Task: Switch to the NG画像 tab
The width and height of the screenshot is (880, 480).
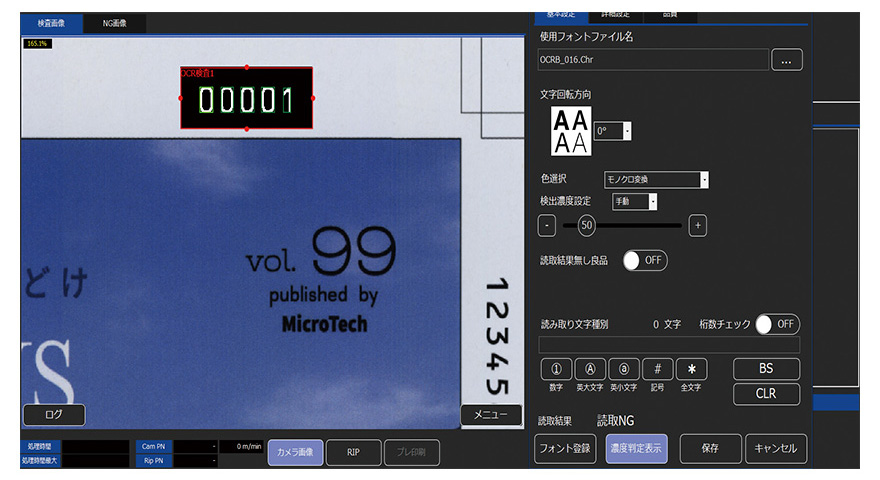Action: (114, 23)
